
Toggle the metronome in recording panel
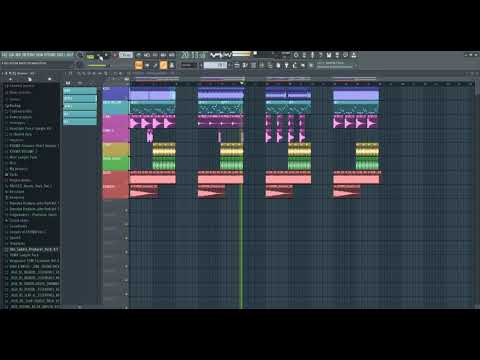138,55
